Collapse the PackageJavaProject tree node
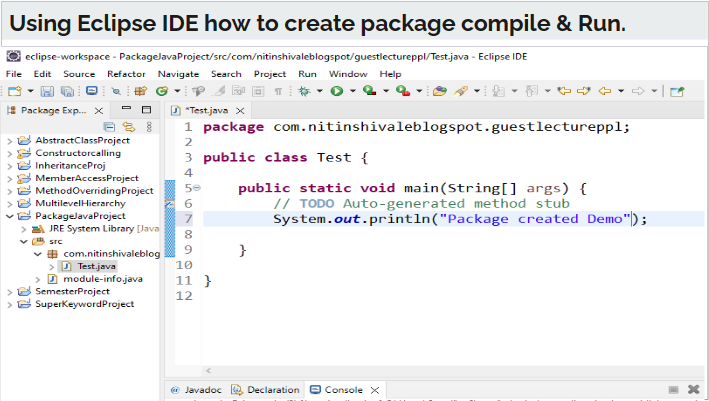The height and width of the screenshot is (401, 709). tap(9, 216)
